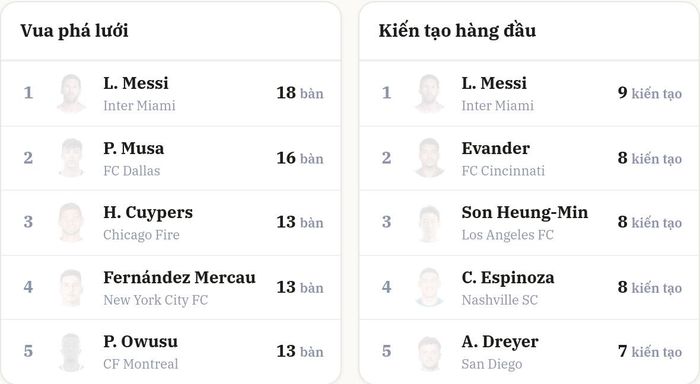Viewport: 700px width, 384px height.
Task: Click P. Owusu's player avatar
Action: [71, 352]
